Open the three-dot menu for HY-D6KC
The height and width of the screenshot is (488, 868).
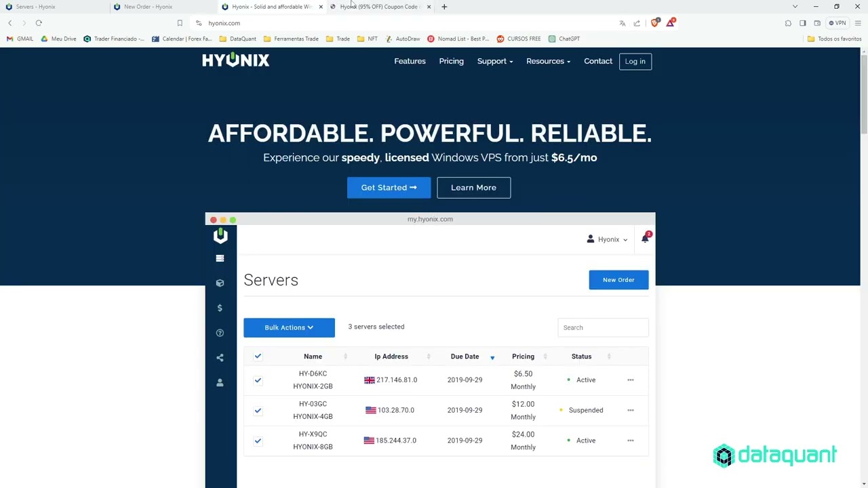pos(631,380)
